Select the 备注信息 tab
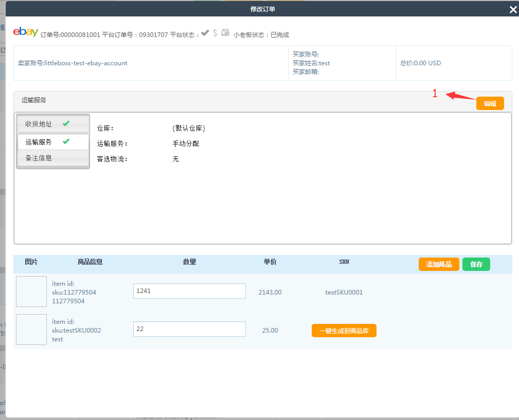 click(39, 158)
